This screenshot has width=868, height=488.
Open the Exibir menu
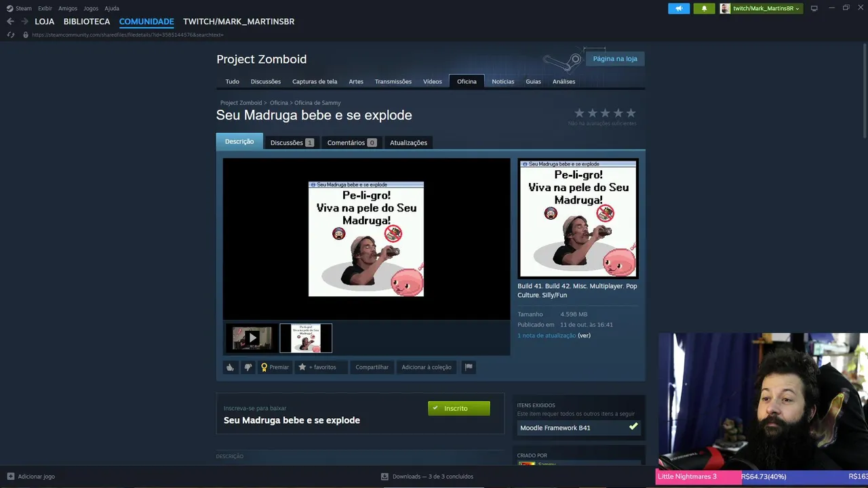point(45,8)
